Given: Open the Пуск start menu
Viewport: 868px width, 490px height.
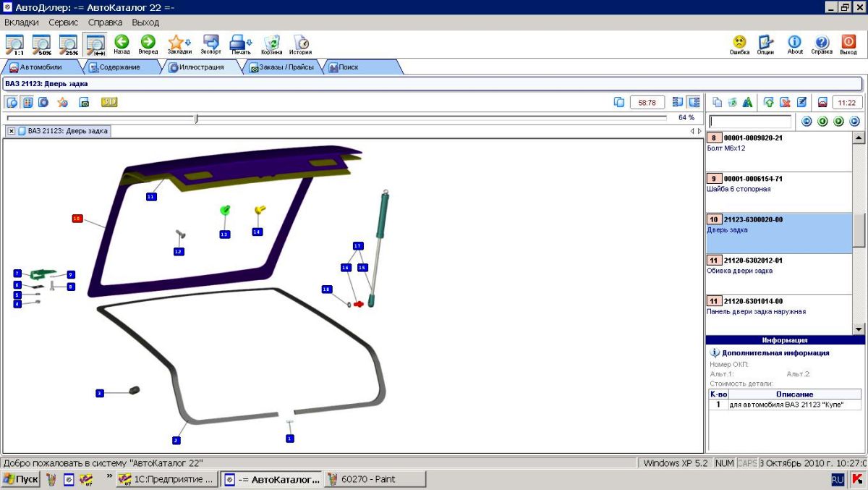Looking at the screenshot, I should (x=21, y=479).
